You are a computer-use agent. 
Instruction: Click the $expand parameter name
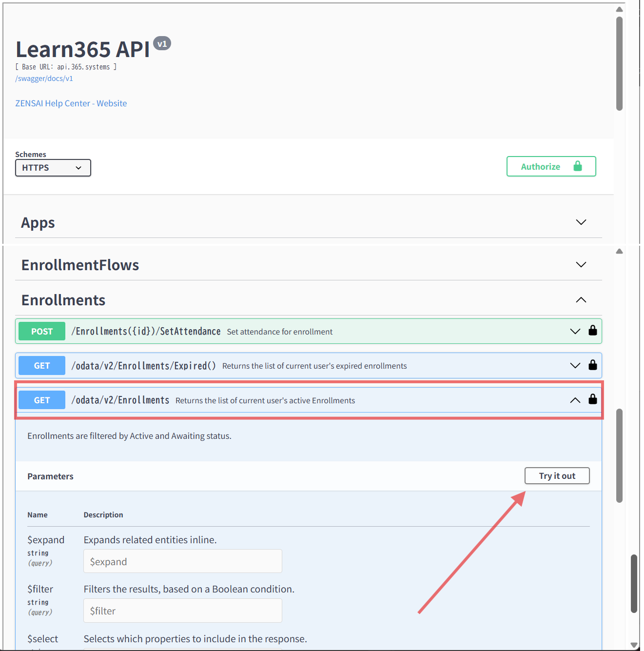[46, 540]
